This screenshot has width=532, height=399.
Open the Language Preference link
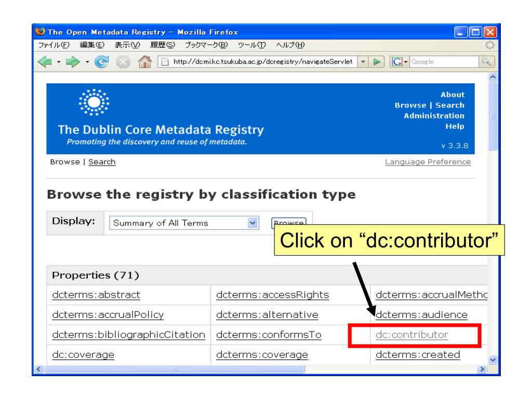click(428, 162)
